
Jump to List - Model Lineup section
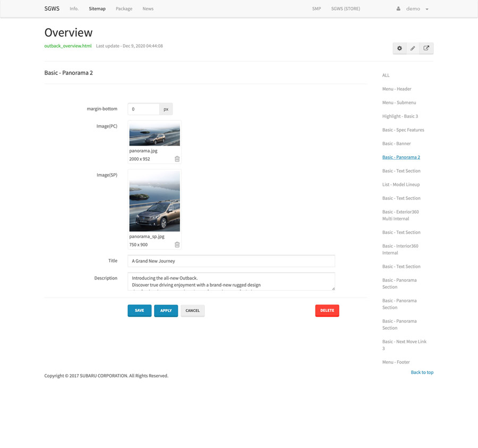coord(400,184)
